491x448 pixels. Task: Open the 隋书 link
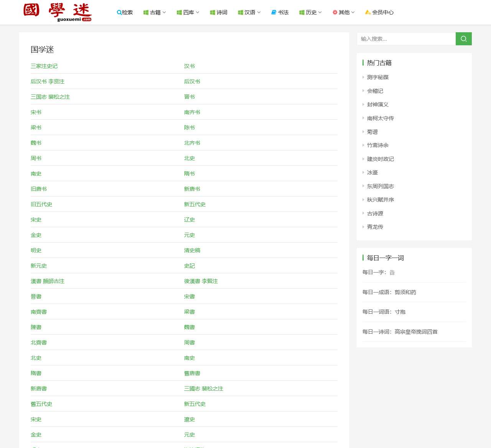click(x=189, y=174)
